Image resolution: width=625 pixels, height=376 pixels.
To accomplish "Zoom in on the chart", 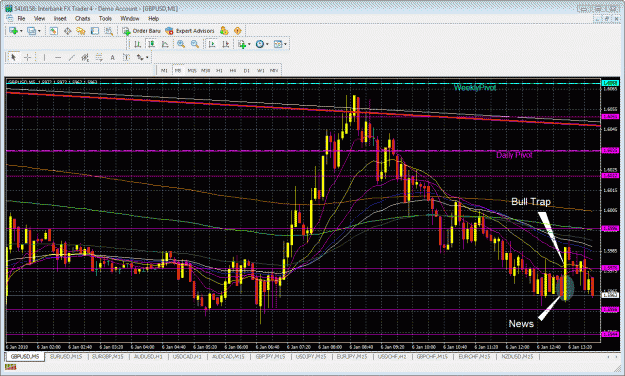I will click(181, 44).
